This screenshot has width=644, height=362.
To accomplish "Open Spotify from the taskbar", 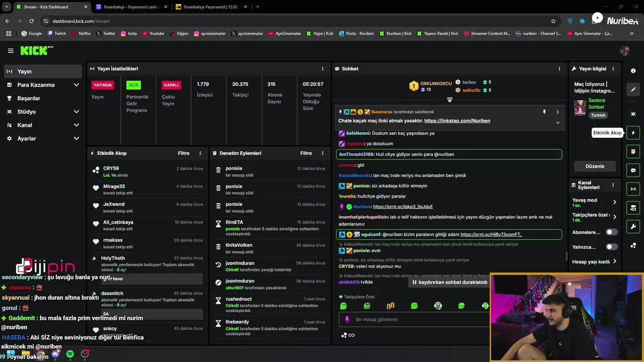I will pyautogui.click(x=70, y=354).
